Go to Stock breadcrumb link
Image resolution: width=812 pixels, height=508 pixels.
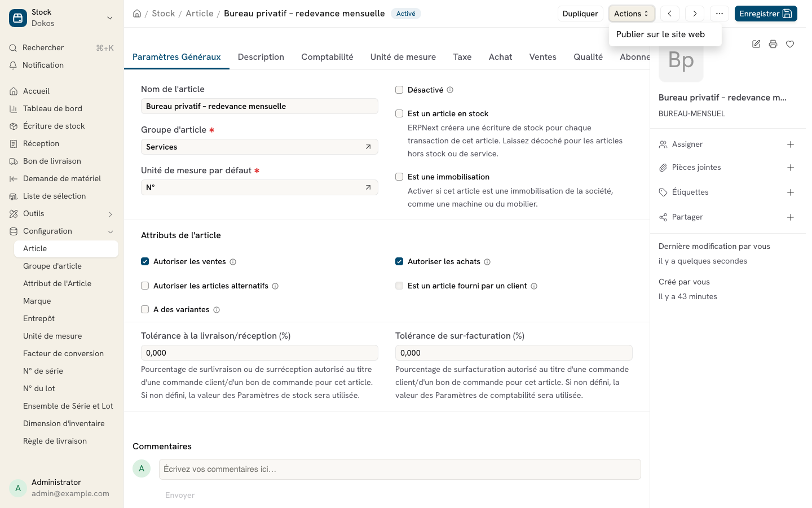(x=164, y=14)
